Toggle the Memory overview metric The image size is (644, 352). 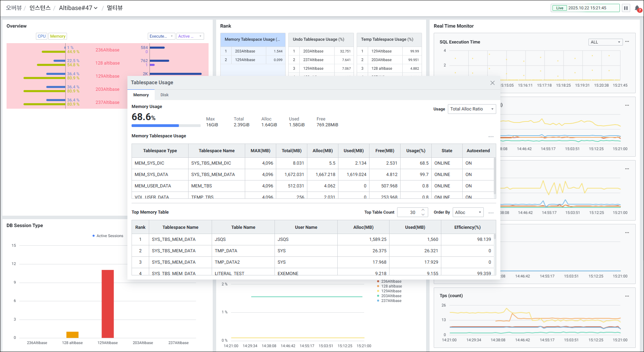tap(58, 36)
